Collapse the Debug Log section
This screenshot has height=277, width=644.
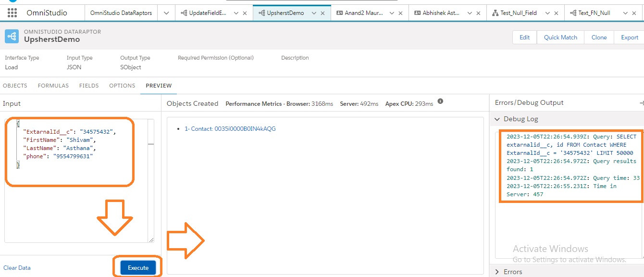[x=497, y=119]
